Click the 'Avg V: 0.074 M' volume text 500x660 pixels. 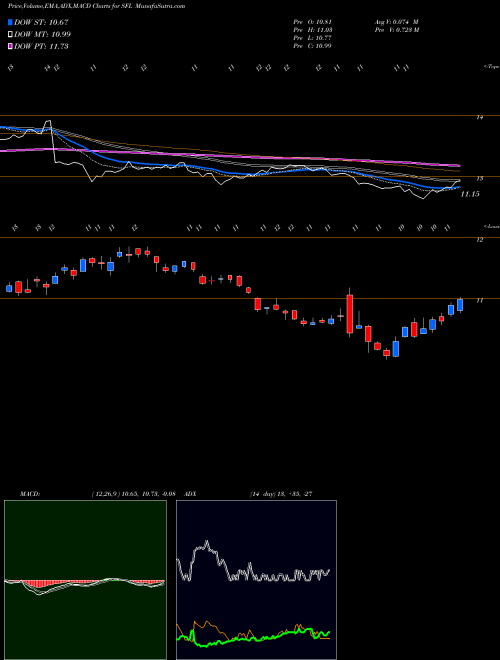coord(396,22)
